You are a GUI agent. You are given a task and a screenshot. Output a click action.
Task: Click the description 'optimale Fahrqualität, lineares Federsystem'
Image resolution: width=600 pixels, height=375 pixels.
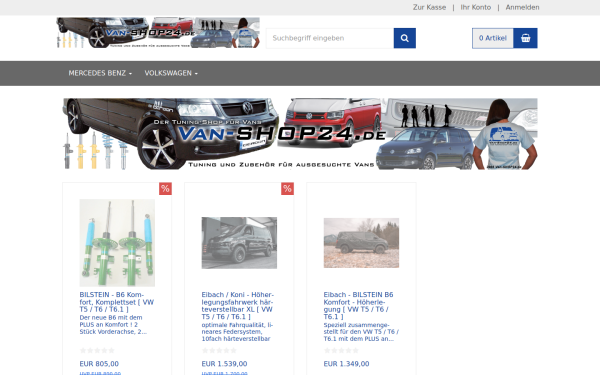(237, 332)
